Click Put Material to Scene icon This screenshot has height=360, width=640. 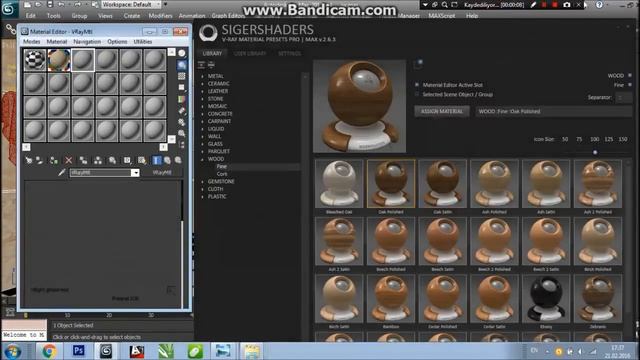click(x=40, y=160)
